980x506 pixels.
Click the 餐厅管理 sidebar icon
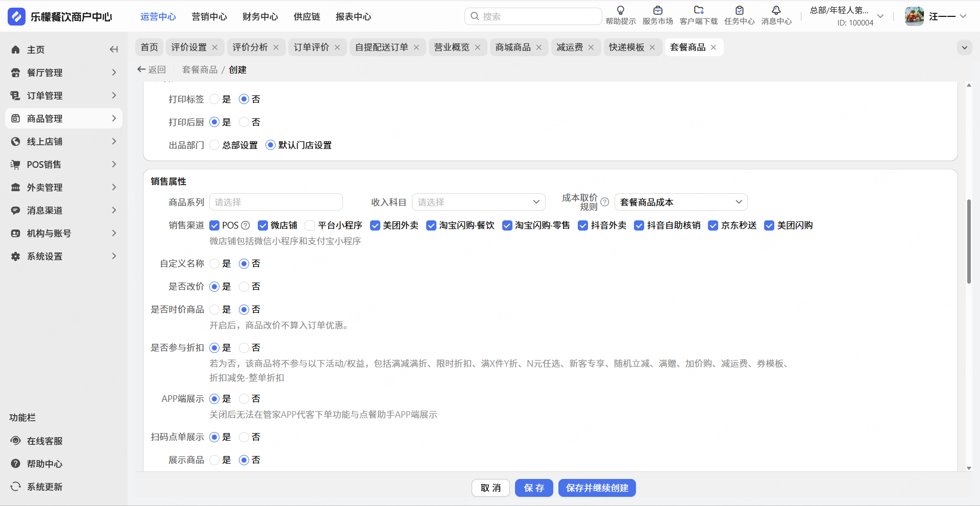tap(16, 72)
